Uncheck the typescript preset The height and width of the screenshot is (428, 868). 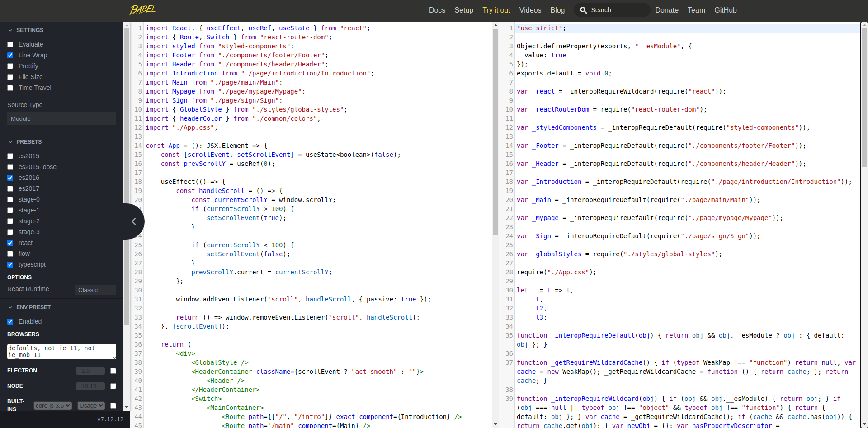(10, 265)
